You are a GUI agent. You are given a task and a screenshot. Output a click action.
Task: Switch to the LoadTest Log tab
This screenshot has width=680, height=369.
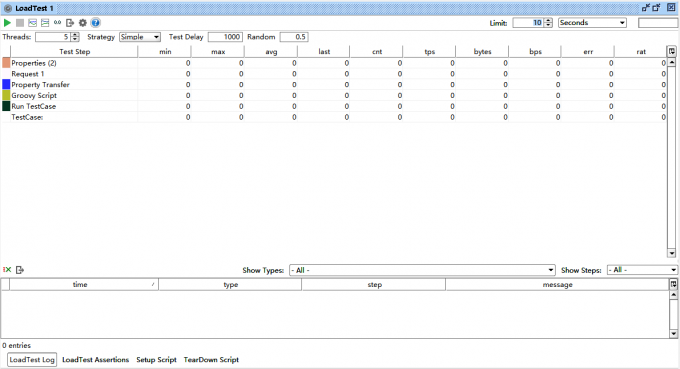pos(32,359)
